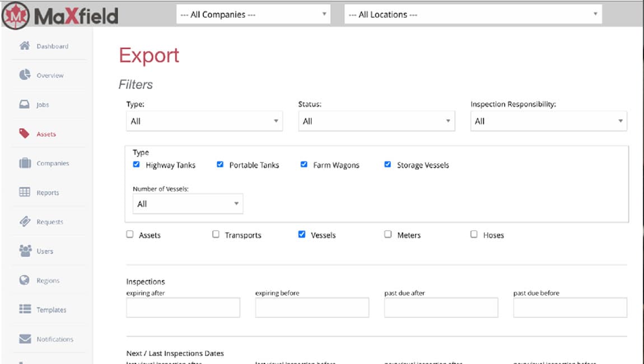This screenshot has width=644, height=364.
Task: Click the Reports table icon
Action: pos(25,192)
